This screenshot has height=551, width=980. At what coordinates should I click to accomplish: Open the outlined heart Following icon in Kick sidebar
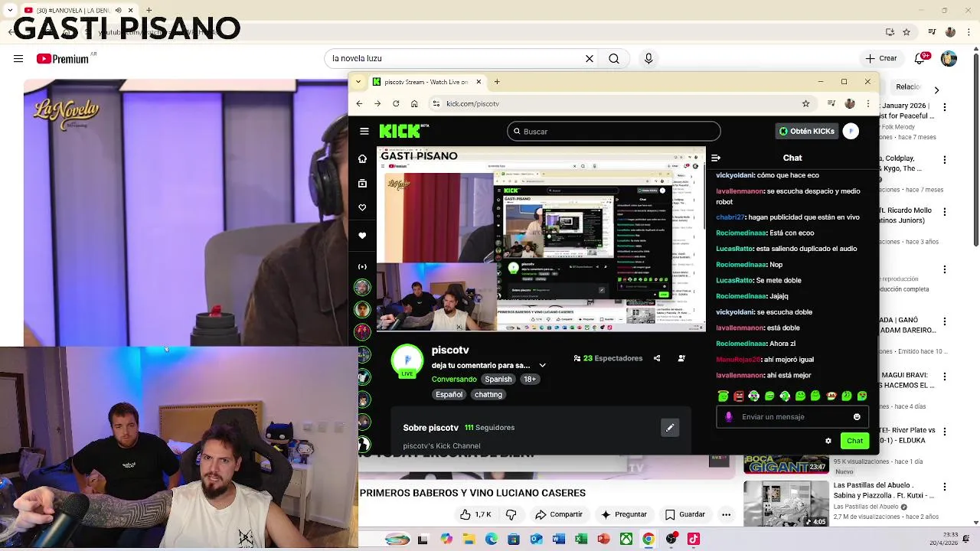click(x=363, y=207)
